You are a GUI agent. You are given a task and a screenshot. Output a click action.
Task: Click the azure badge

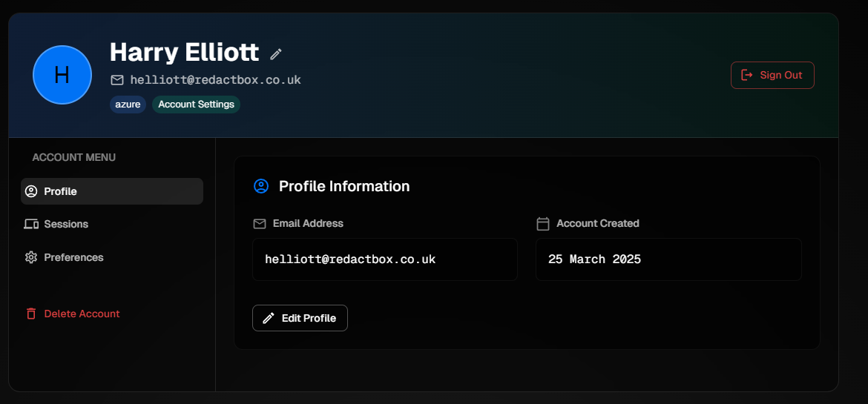[128, 105]
